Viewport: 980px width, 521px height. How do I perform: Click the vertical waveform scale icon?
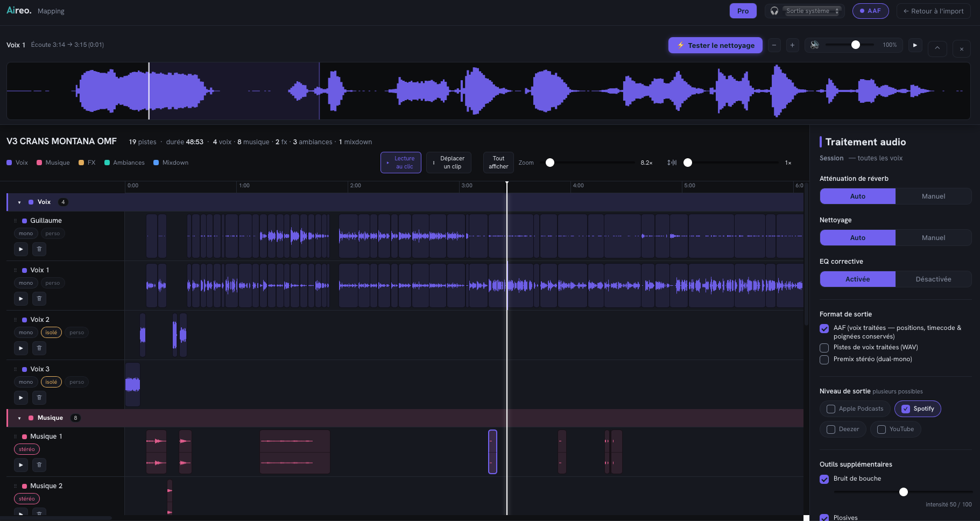click(672, 163)
